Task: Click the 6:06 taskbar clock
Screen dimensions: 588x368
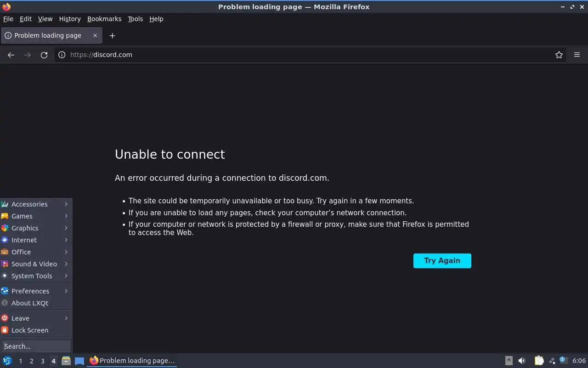Action: [579, 361]
